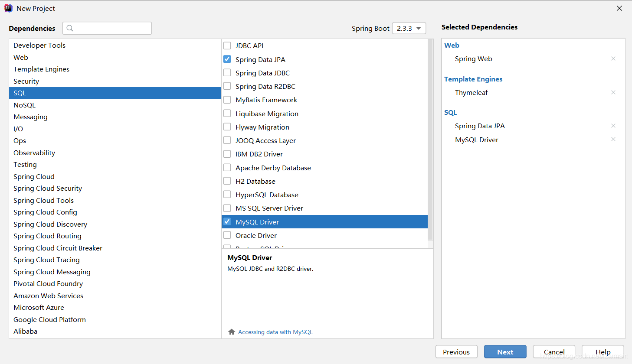Click the dependency list scrollbar
632x364 pixels.
430,140
